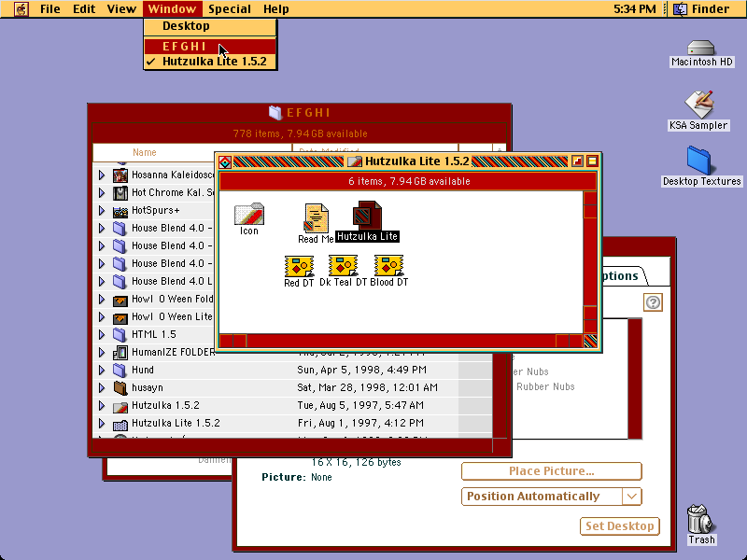Viewport: 747px width, 560px height.
Task: Click the HumanIZE FOLDER icon
Action: click(120, 353)
